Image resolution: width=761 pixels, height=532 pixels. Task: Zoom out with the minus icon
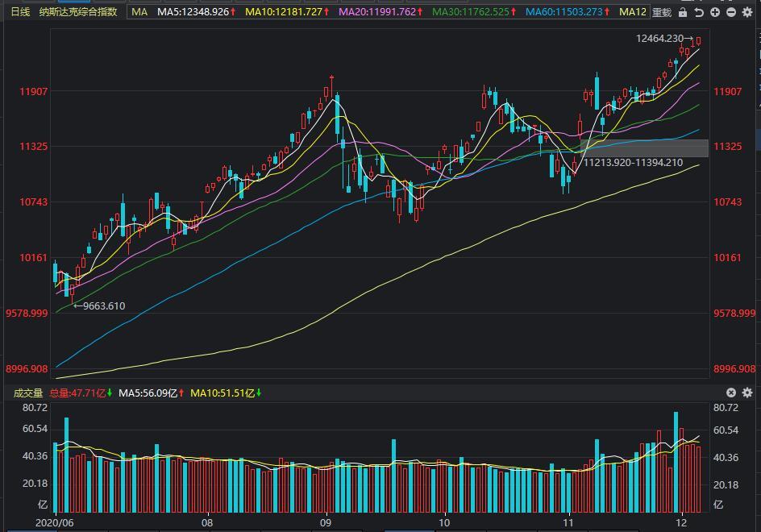pos(731,12)
